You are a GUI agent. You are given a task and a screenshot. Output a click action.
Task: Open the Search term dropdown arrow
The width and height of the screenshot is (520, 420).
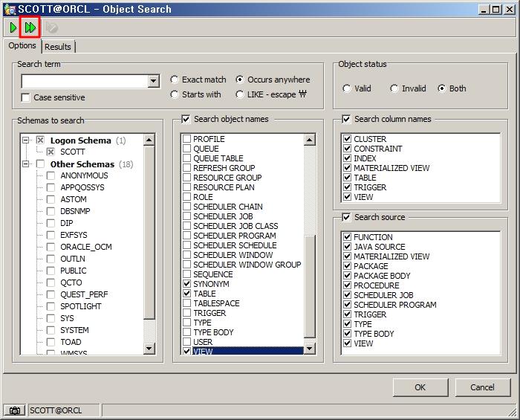[154, 81]
